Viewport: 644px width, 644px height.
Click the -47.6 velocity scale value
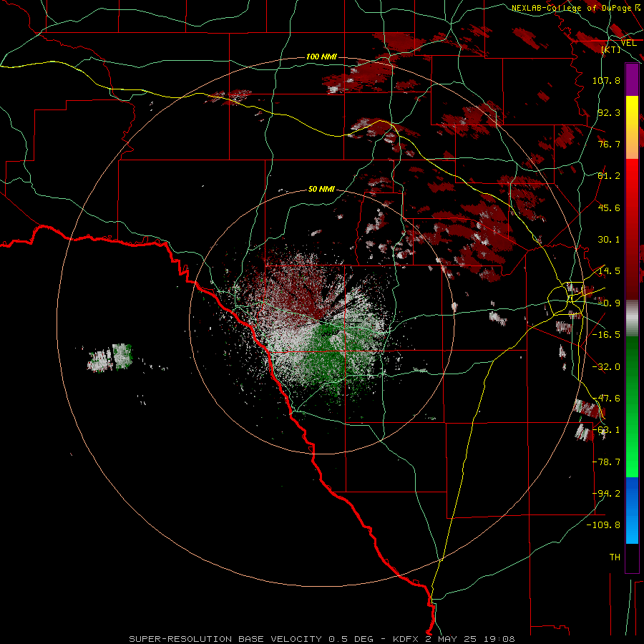coord(606,399)
